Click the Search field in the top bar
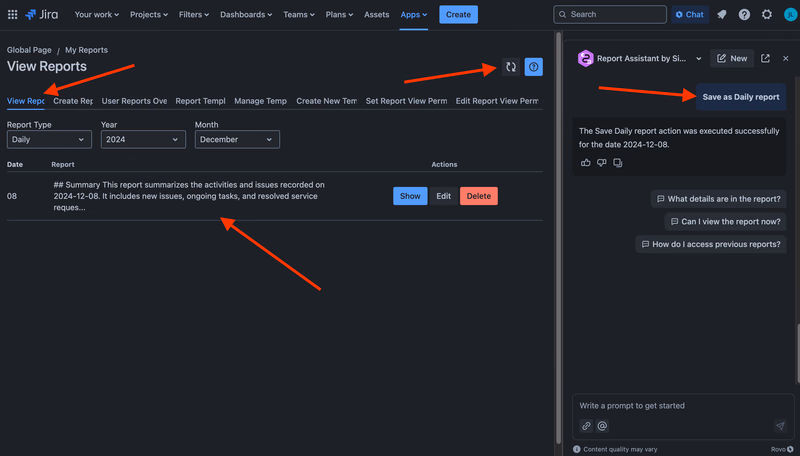 coord(610,15)
